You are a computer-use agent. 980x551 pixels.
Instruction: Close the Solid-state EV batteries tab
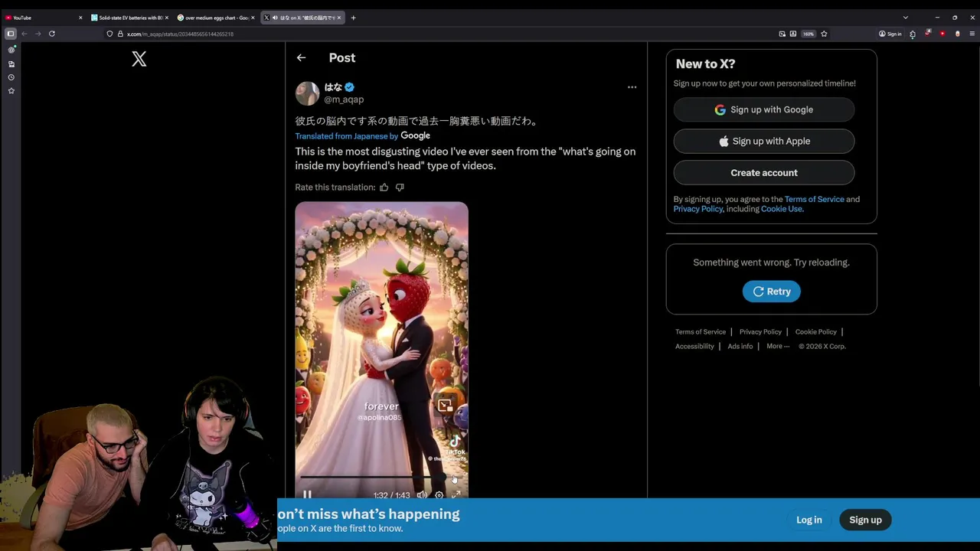point(166,18)
